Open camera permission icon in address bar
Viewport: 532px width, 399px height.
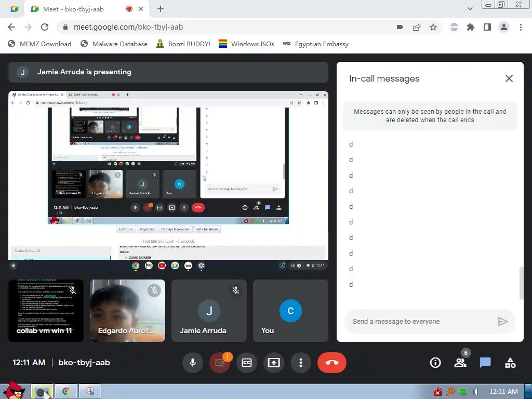point(400,27)
